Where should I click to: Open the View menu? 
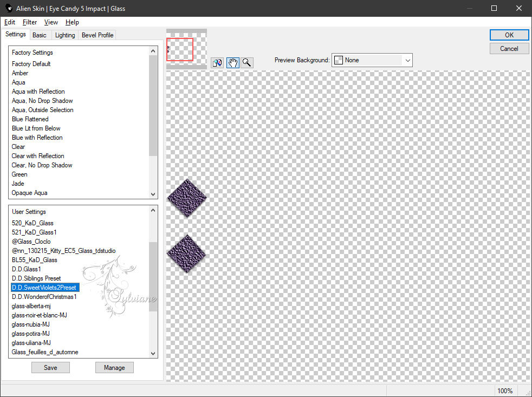tap(51, 22)
